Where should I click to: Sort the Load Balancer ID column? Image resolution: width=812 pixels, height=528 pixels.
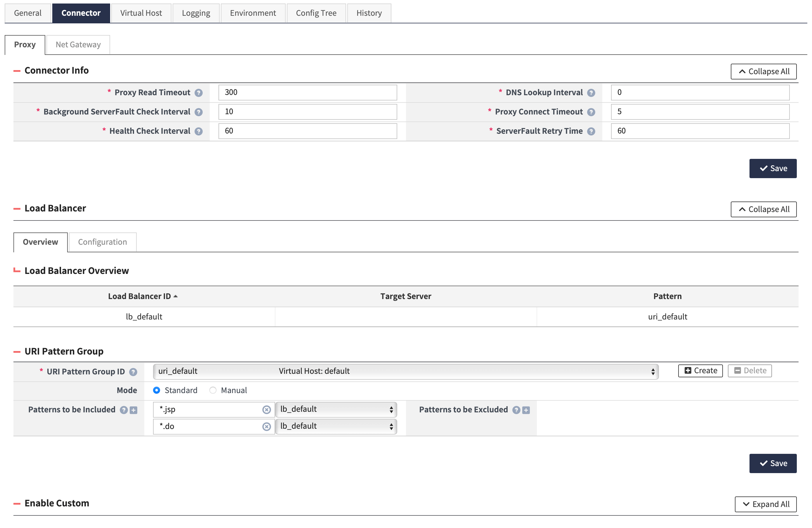[x=143, y=296]
